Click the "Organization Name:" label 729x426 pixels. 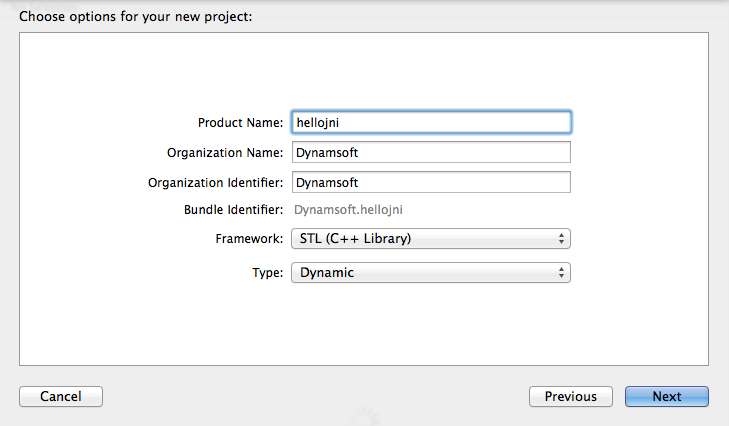click(x=225, y=152)
